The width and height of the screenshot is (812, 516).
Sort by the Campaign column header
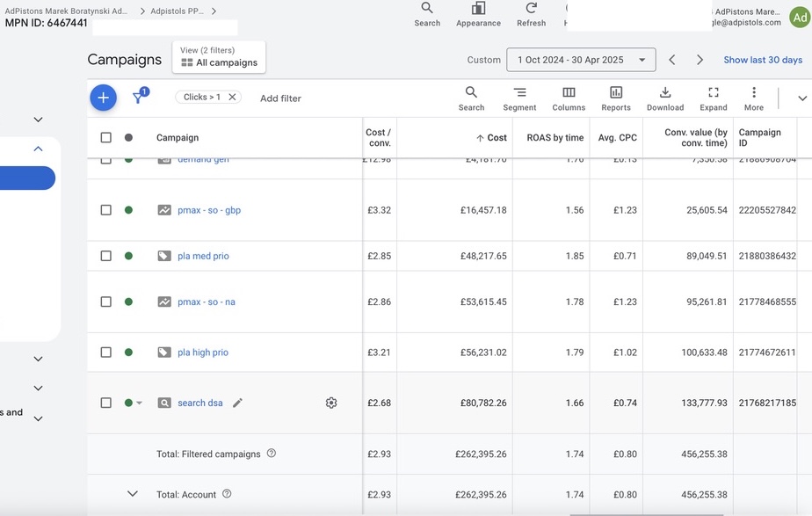point(178,137)
